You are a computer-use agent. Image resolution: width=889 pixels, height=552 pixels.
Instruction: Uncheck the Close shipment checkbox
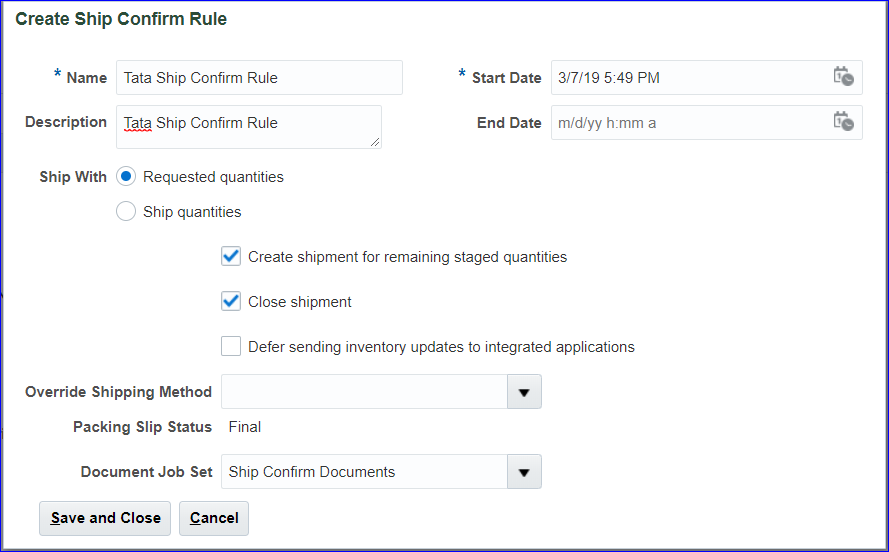231,302
